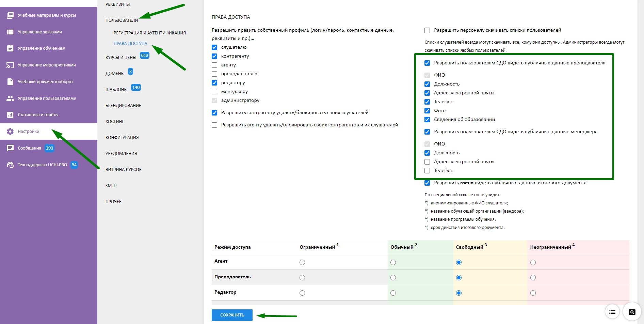Open SMTP settings category
The image size is (644, 324).
point(111,186)
